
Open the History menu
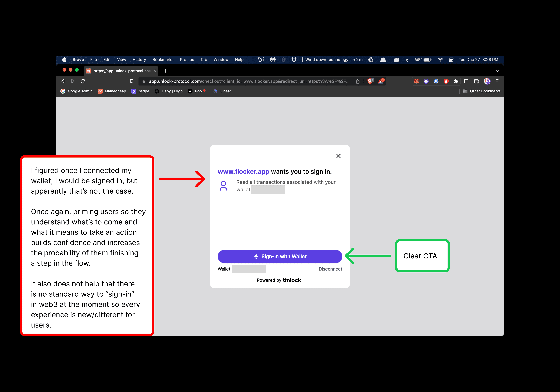point(139,60)
